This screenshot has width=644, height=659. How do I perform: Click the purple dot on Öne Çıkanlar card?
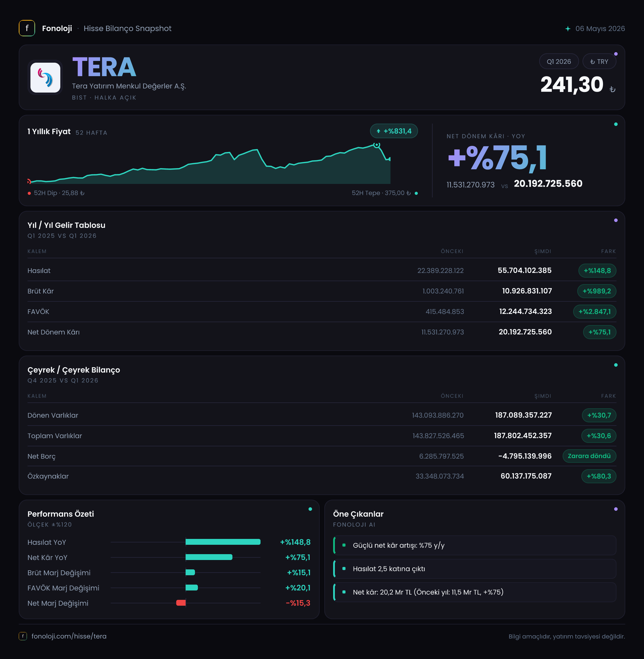click(x=616, y=509)
